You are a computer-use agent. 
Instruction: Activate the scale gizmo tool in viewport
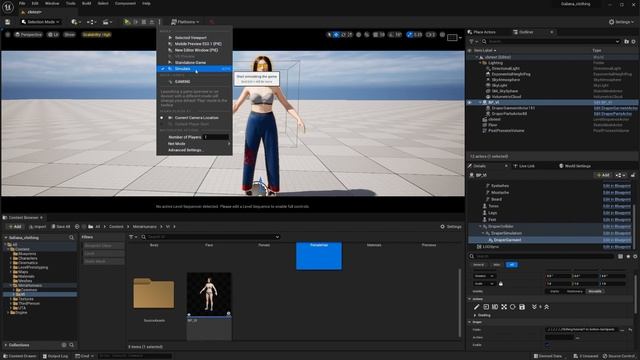[350, 35]
